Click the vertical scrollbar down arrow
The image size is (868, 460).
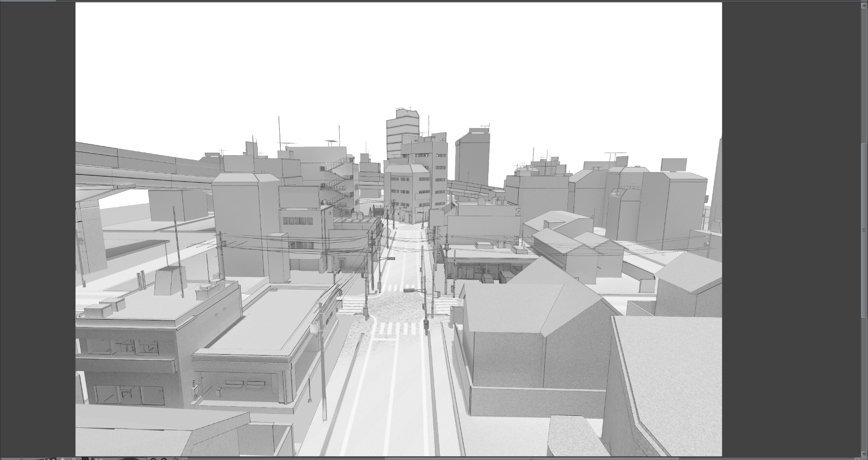point(864,454)
